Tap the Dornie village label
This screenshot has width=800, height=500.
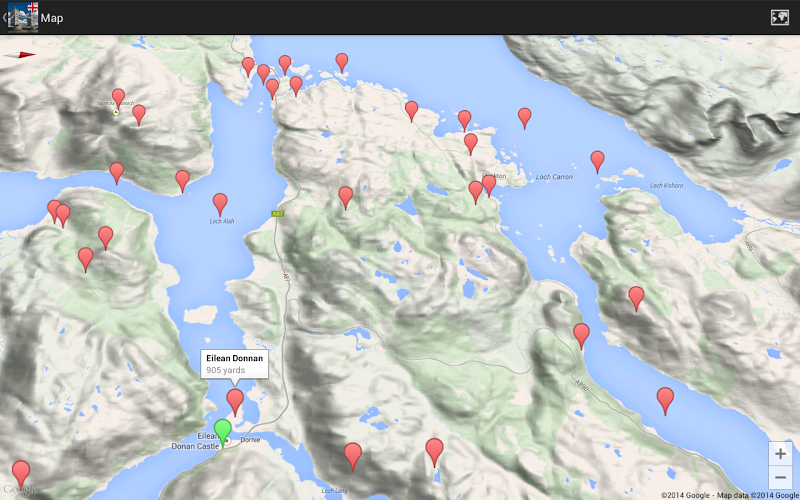coord(250,440)
